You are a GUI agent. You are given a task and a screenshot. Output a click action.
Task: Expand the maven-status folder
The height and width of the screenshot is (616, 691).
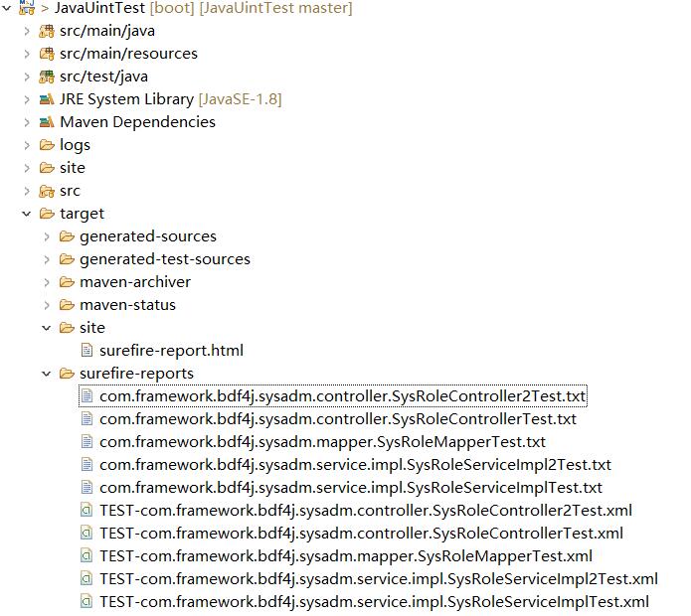click(47, 305)
